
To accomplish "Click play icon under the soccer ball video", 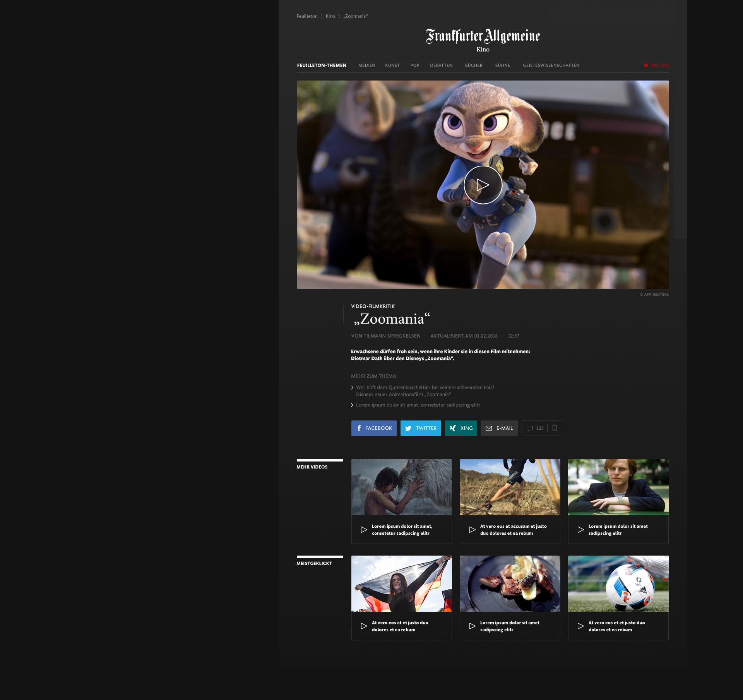I will 580,626.
